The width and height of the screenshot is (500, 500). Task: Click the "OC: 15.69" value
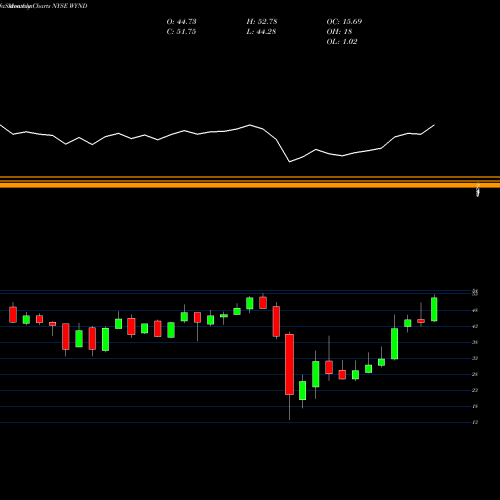[x=344, y=22]
